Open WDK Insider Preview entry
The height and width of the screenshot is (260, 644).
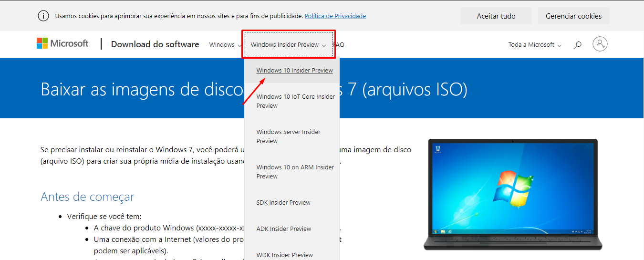(284, 255)
